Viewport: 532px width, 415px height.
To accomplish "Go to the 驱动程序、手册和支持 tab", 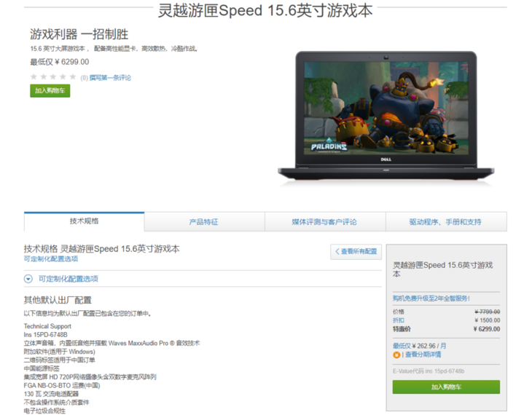I will (x=445, y=222).
